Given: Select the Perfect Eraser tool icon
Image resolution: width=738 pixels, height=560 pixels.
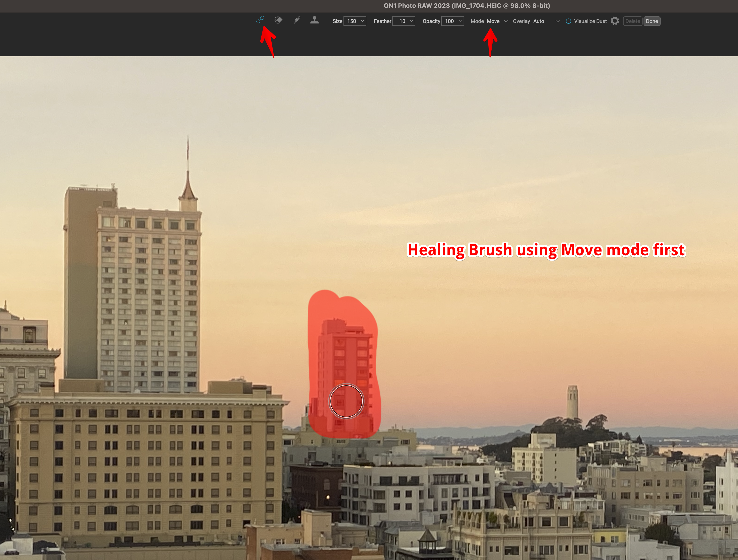Looking at the screenshot, I should point(278,20).
